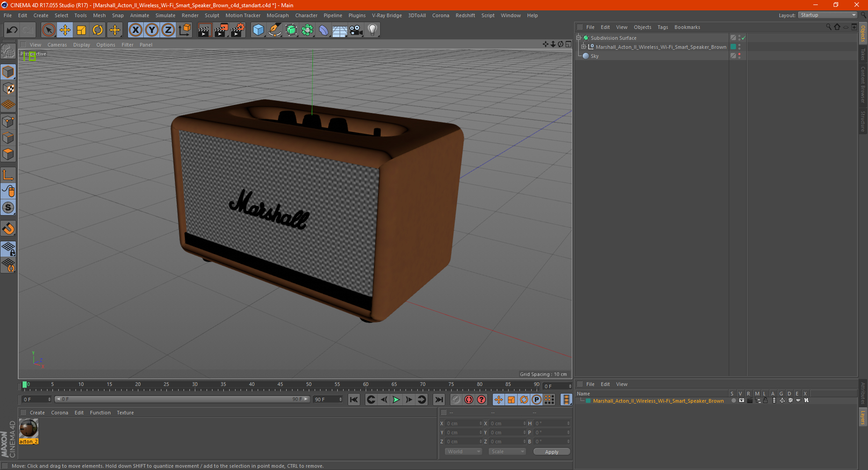Click Record Active Objects button

click(456, 399)
